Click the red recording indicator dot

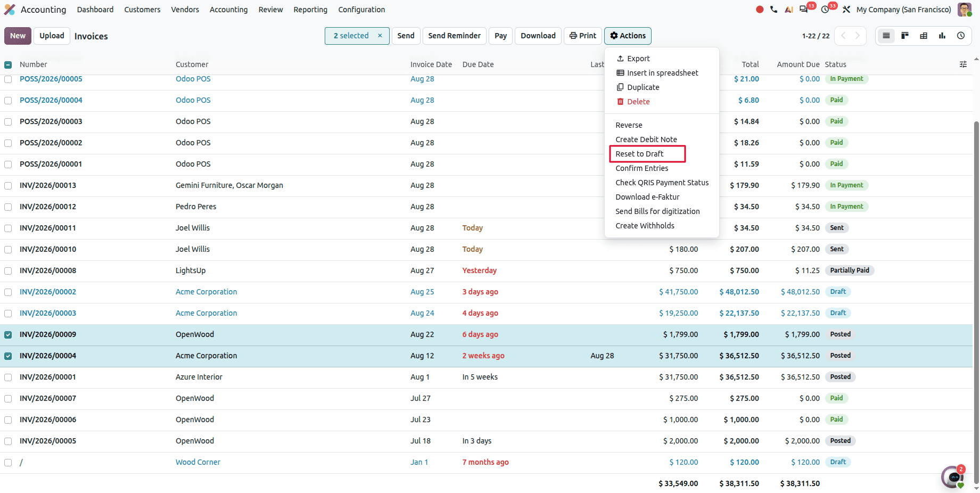pyautogui.click(x=760, y=10)
